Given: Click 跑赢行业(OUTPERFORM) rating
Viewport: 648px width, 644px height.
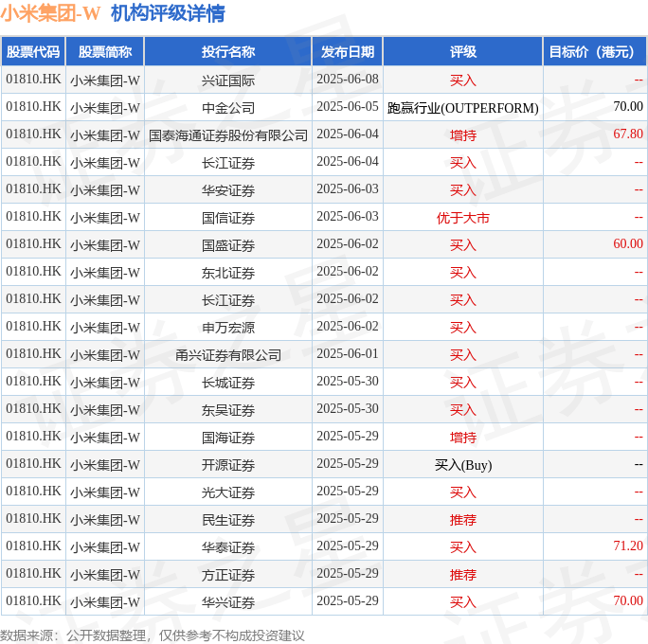Looking at the screenshot, I should tap(463, 108).
